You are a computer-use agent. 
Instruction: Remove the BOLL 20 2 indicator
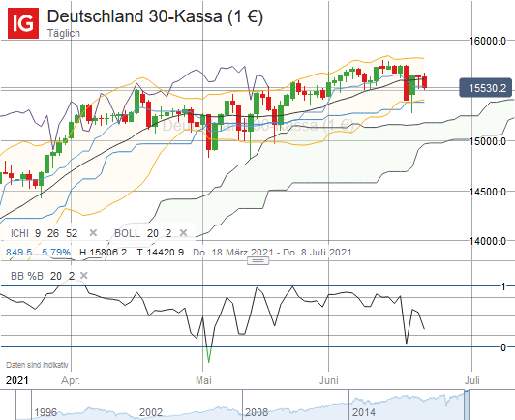tap(183, 233)
